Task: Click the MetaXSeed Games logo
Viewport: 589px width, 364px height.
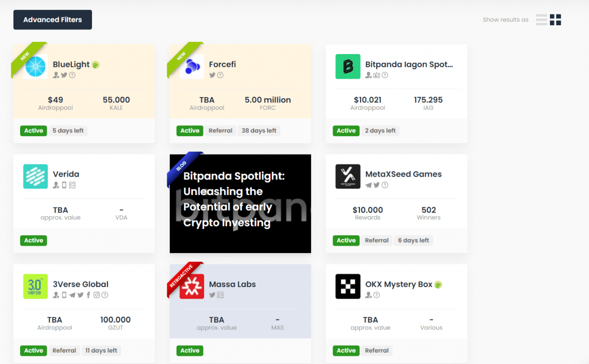Action: [x=348, y=177]
